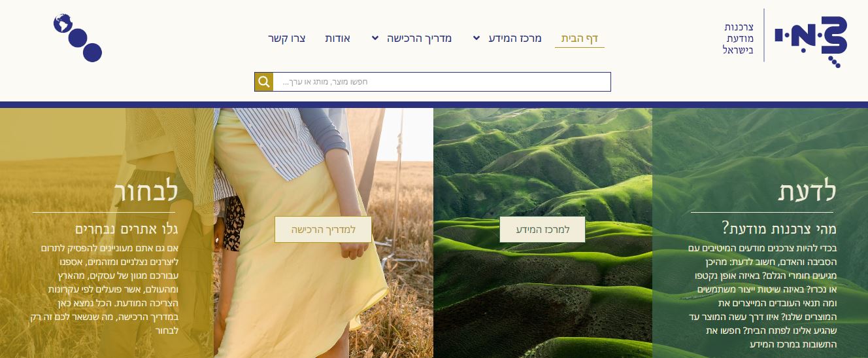Open the צרו קשר contact link
This screenshot has height=358, width=868.
tap(287, 38)
